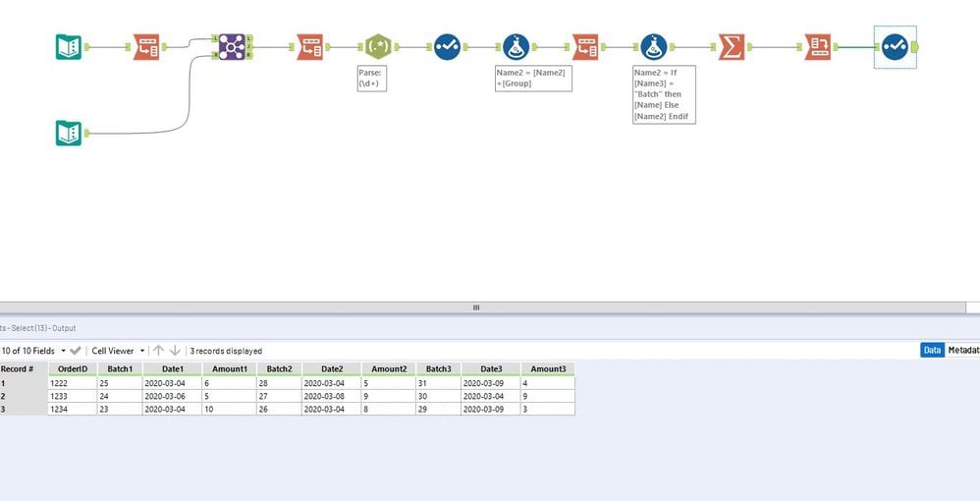Select the Cross Tab tool
Image resolution: width=980 pixels, height=501 pixels.
click(x=818, y=47)
